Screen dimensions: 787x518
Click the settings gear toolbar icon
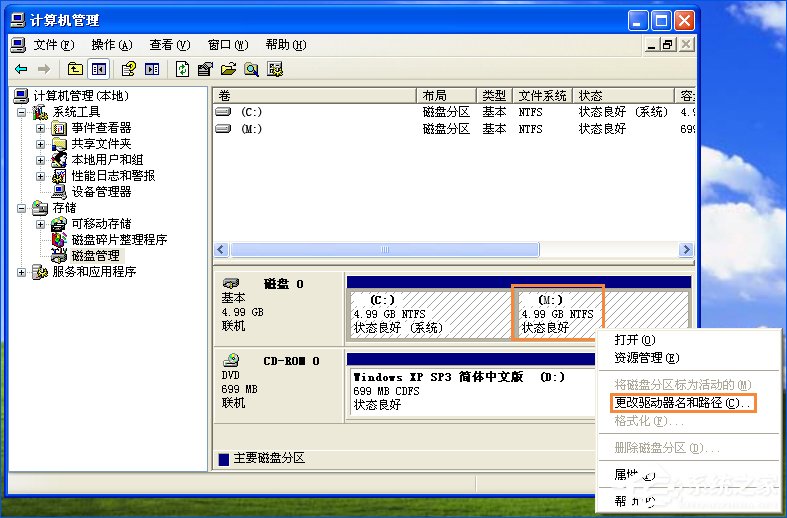pyautogui.click(x=275, y=69)
